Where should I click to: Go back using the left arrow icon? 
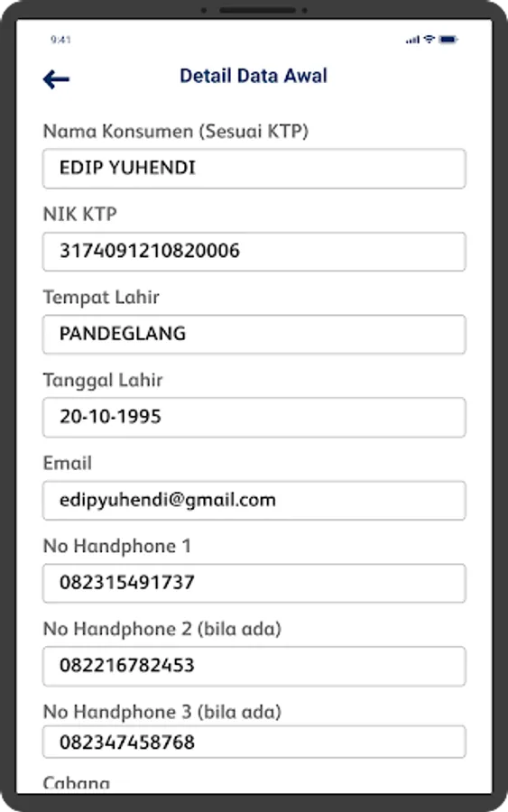click(56, 79)
